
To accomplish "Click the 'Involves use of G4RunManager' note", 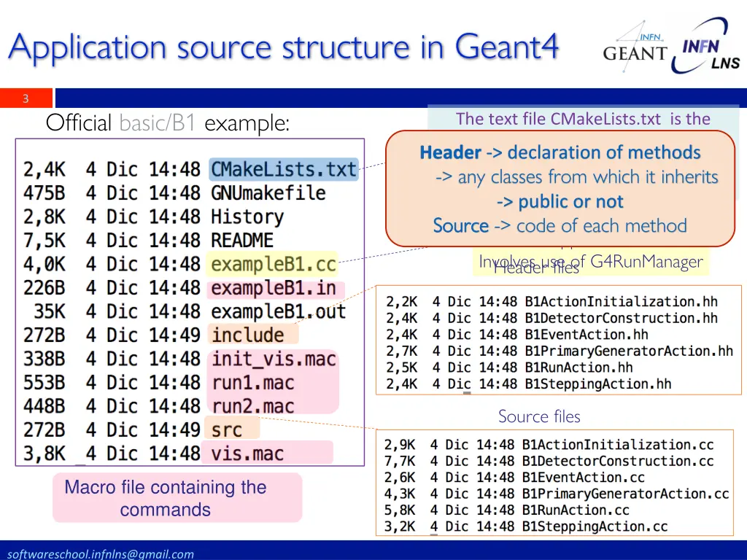I will [591, 262].
